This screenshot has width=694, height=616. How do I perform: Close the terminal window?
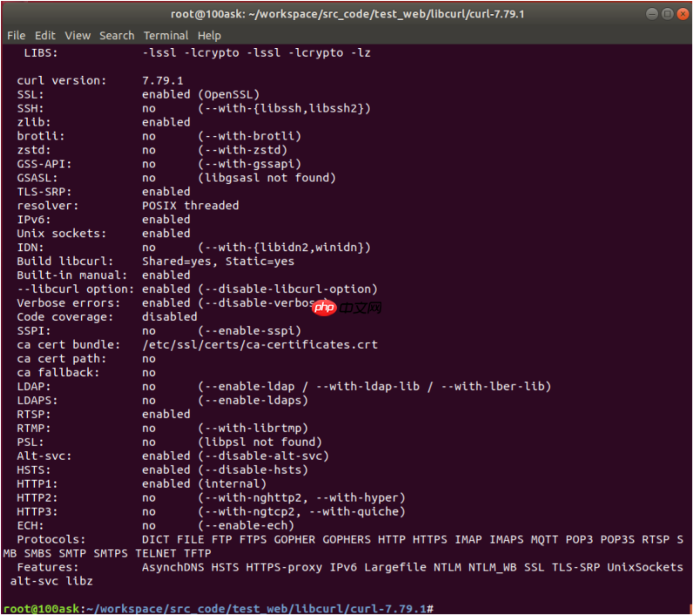[x=683, y=14]
